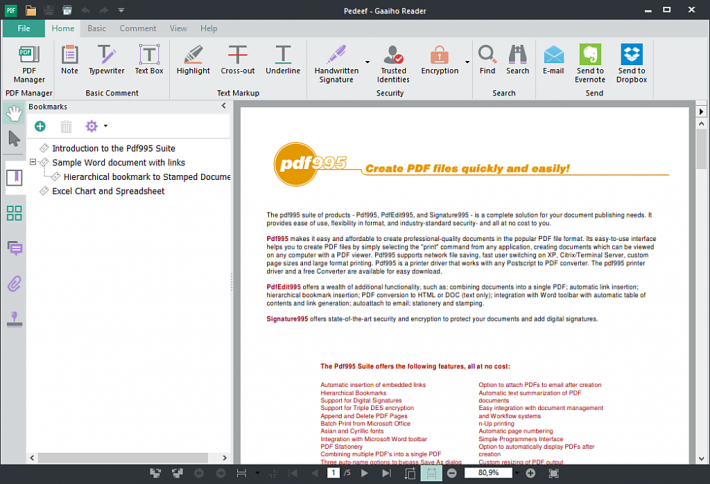Image resolution: width=710 pixels, height=484 pixels.
Task: Open the PDF Manager tool
Action: click(x=29, y=64)
